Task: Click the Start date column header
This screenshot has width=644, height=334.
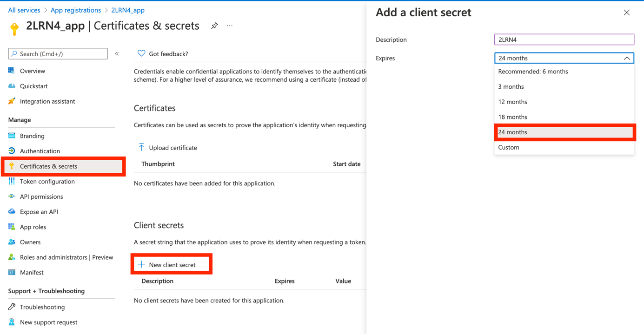Action: [x=347, y=164]
